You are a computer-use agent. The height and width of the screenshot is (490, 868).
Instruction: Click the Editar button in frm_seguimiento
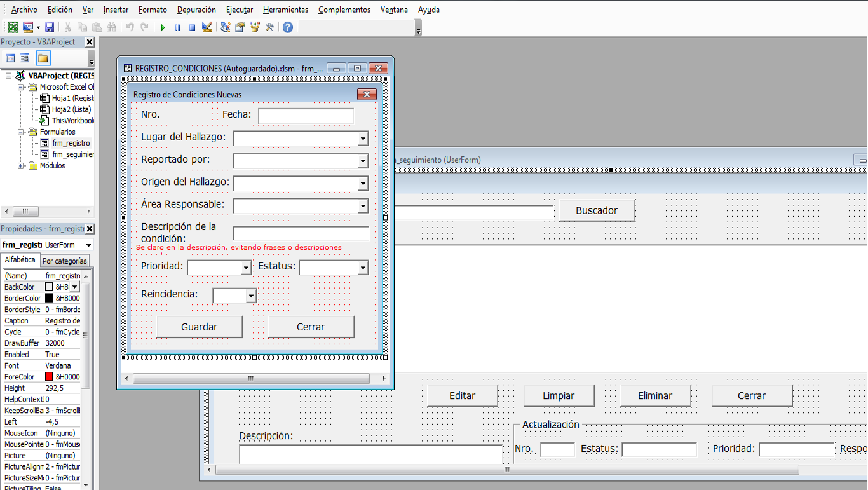click(x=462, y=395)
